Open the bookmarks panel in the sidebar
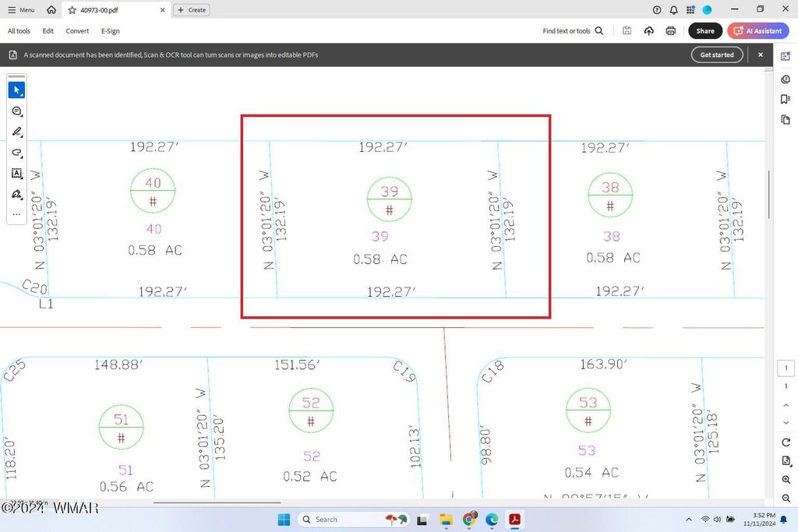Screen dimensions: 798x532 [786, 100]
